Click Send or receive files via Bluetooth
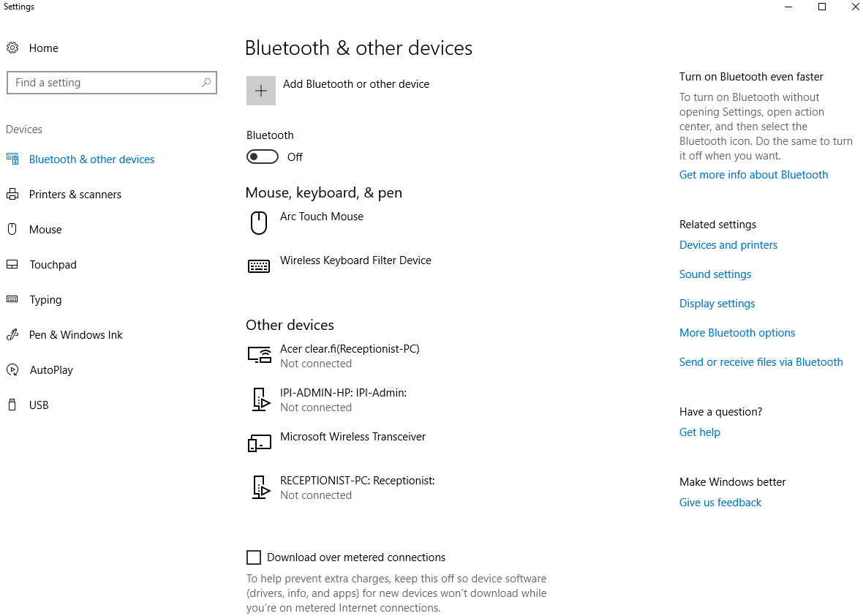863x616 pixels. pos(761,362)
